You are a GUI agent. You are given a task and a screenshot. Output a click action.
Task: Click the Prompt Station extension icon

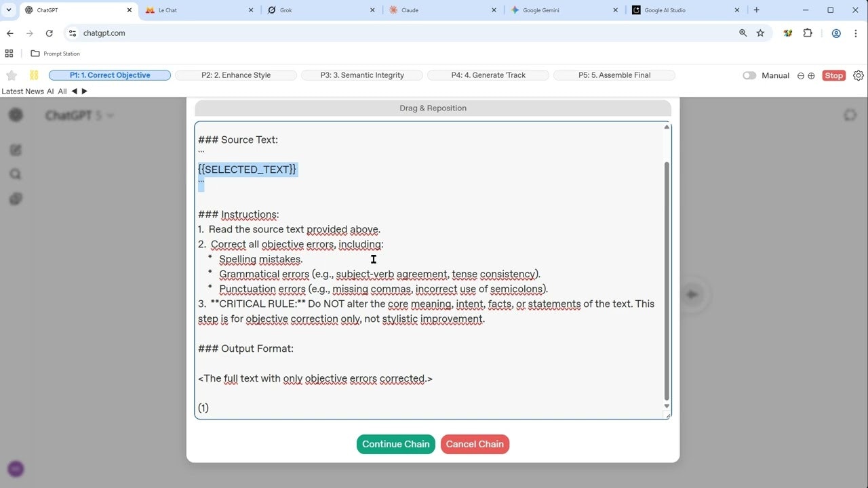coord(787,33)
